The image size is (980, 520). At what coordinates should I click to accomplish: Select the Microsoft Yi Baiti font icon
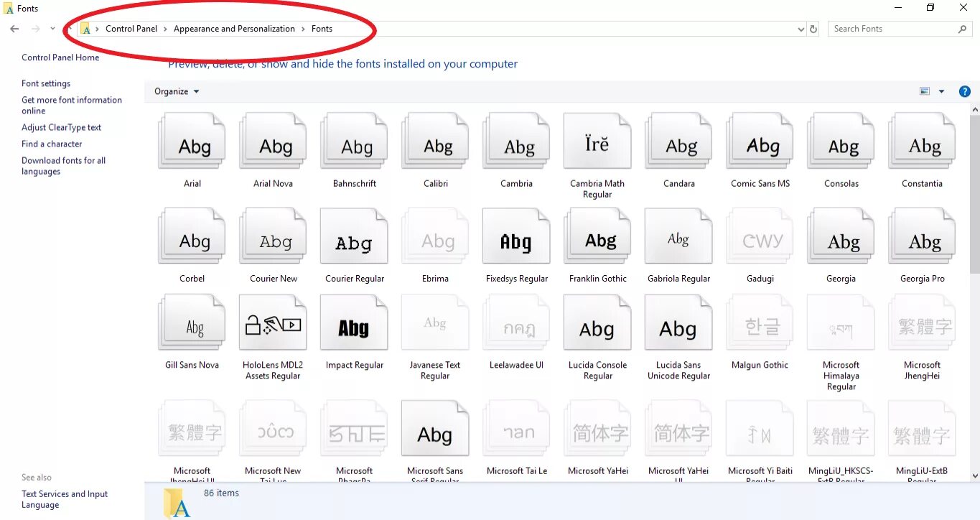[760, 428]
